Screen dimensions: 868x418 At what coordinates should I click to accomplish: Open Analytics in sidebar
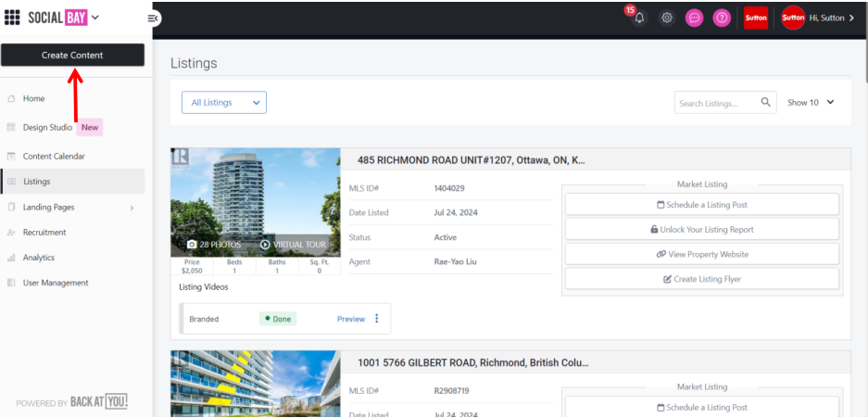click(39, 258)
